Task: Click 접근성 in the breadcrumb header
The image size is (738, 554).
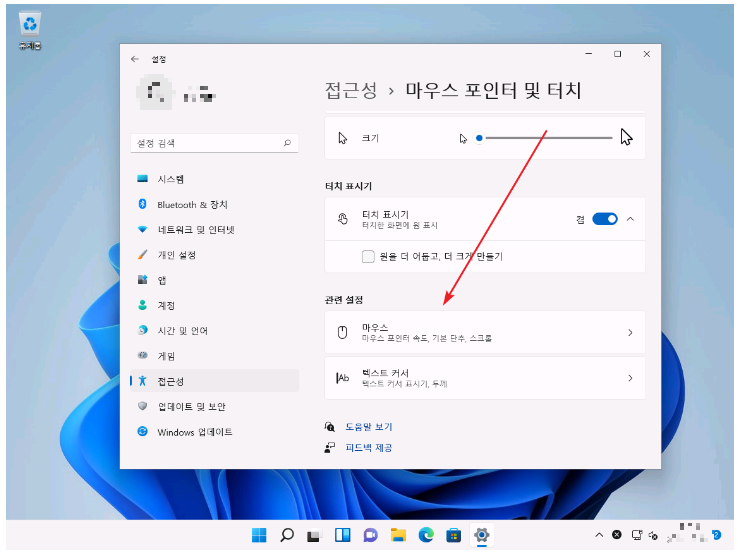Action: coord(351,90)
